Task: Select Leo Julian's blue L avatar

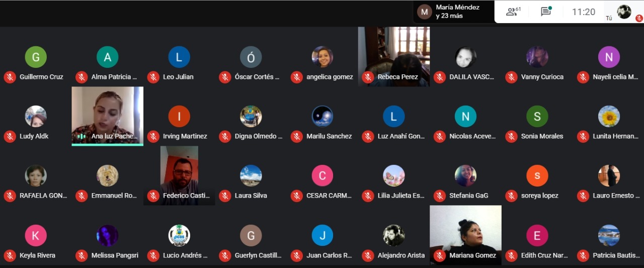Action: pyautogui.click(x=179, y=57)
